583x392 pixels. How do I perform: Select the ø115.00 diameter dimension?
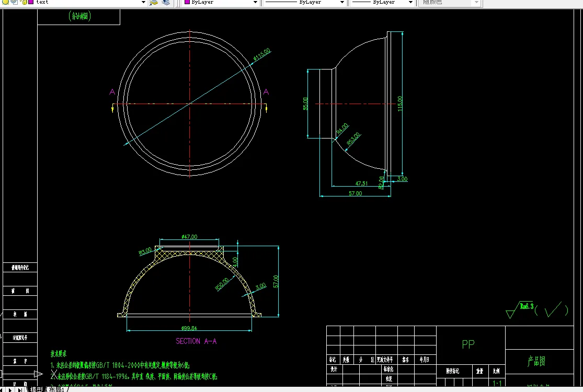click(x=262, y=54)
